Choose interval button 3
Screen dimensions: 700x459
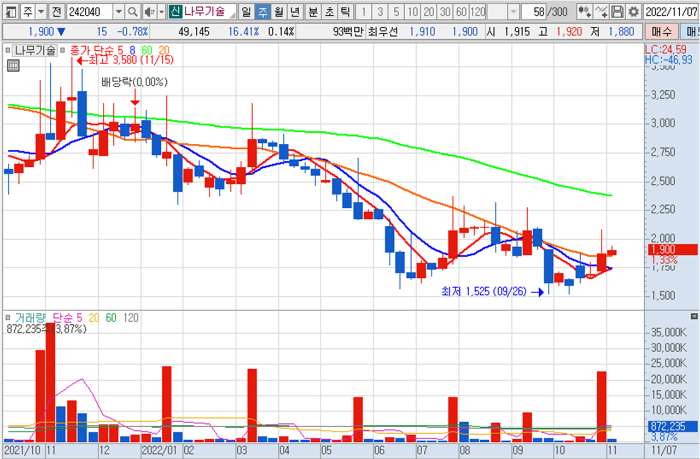(380, 12)
